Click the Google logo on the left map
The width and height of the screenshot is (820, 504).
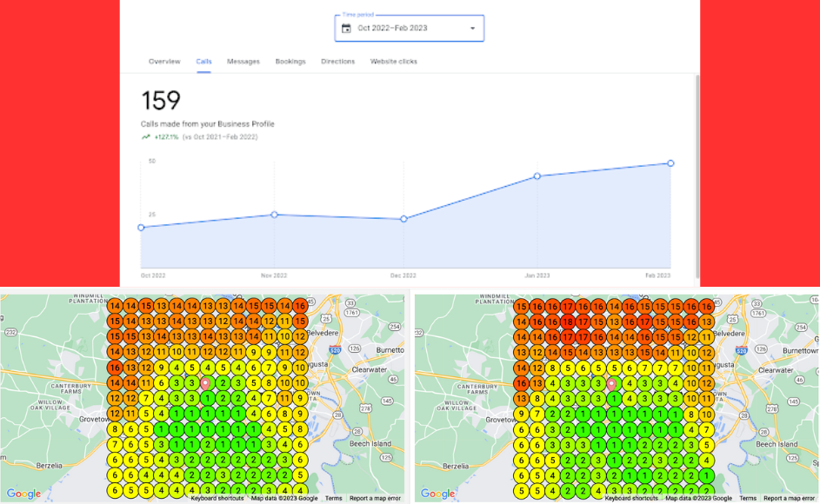(x=23, y=494)
